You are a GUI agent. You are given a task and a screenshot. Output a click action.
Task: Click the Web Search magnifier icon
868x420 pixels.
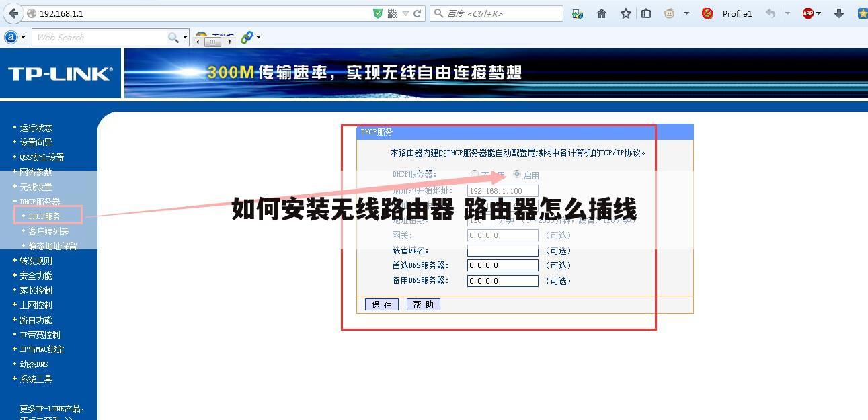click(x=173, y=38)
